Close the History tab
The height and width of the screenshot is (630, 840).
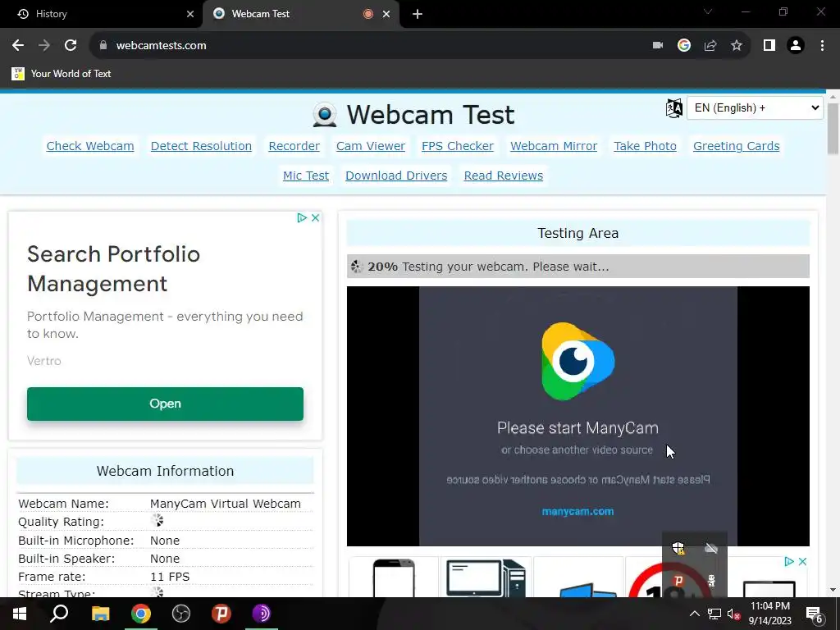click(x=190, y=14)
